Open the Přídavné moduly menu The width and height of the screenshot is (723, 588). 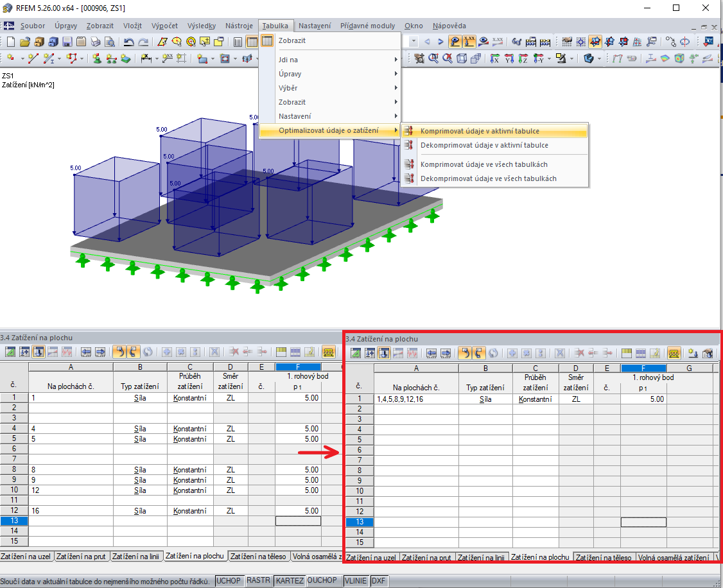(367, 26)
